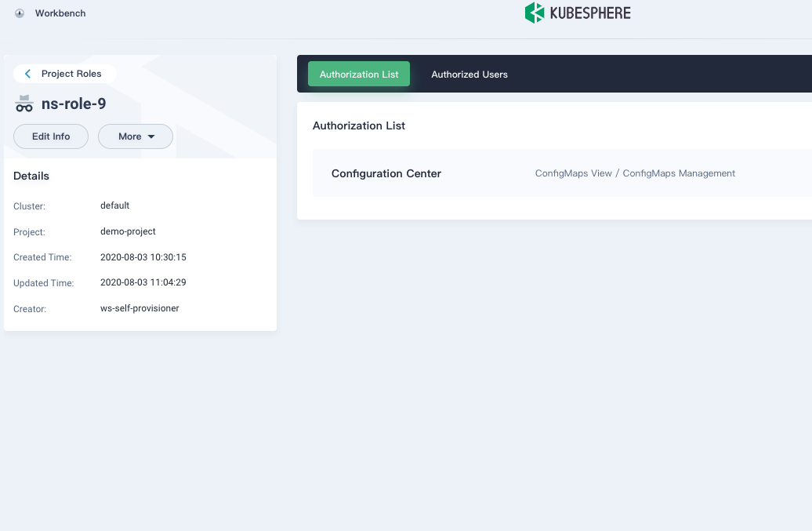Click created time 2020-08-03 10:30:15
The width and height of the screenshot is (812, 531).
[x=143, y=257]
